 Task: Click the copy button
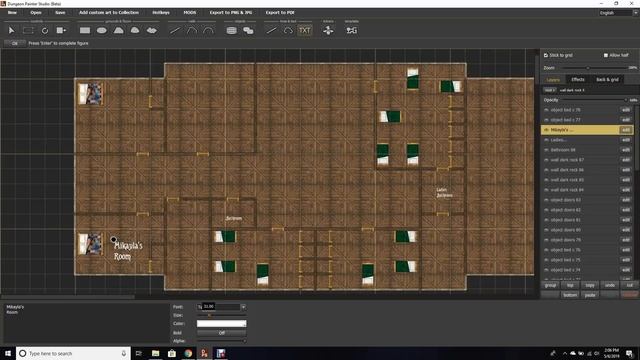pos(590,285)
